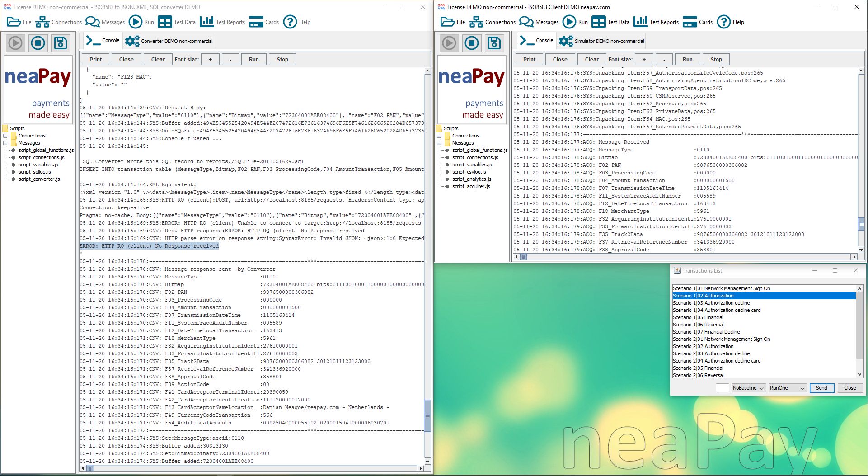Open Help in ISO8583 Client toolbar
Viewport: 868px width, 476px height.
pyautogui.click(x=731, y=22)
